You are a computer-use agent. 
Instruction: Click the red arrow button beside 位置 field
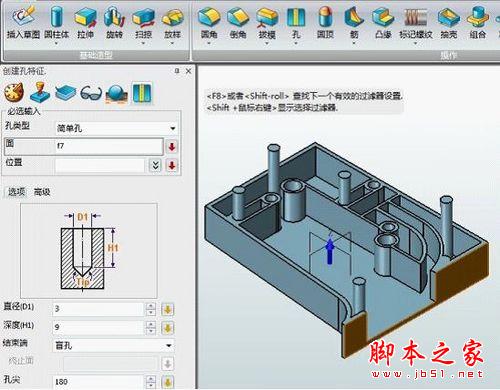pyautogui.click(x=172, y=165)
